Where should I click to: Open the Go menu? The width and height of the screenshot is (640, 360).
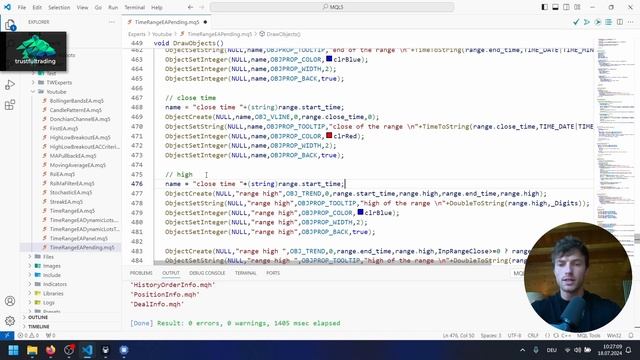(x=98, y=7)
